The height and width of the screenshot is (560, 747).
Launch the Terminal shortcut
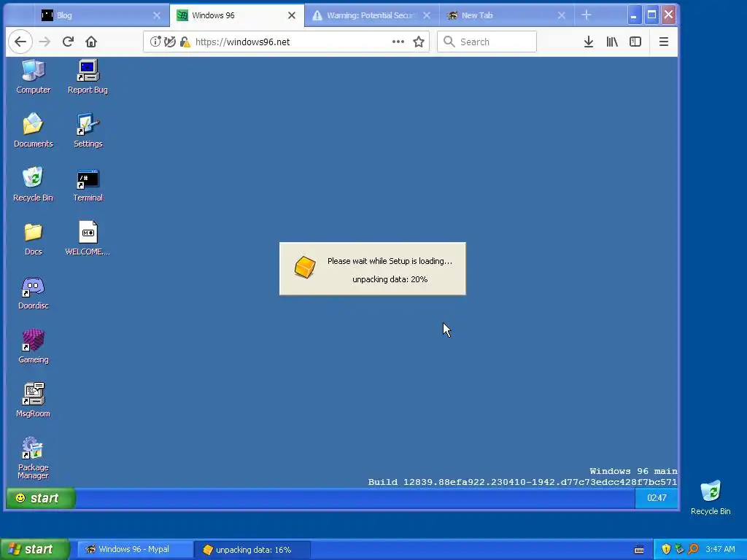tap(88, 184)
